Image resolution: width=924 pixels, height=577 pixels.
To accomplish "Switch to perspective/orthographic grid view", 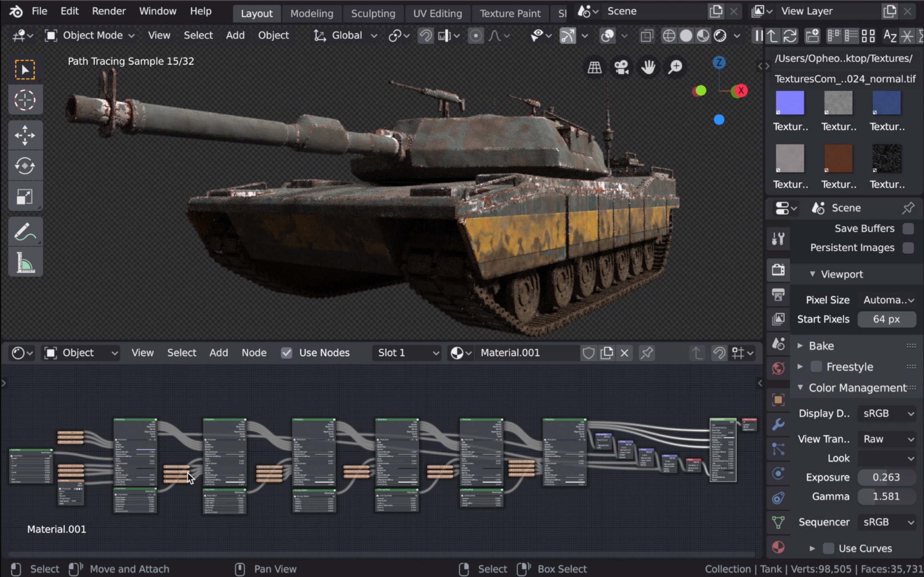I will pos(594,67).
